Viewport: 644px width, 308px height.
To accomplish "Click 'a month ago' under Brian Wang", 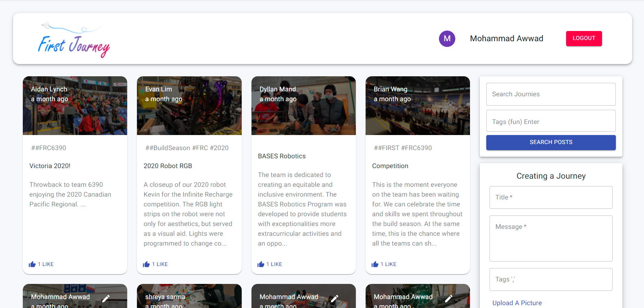I will (392, 99).
